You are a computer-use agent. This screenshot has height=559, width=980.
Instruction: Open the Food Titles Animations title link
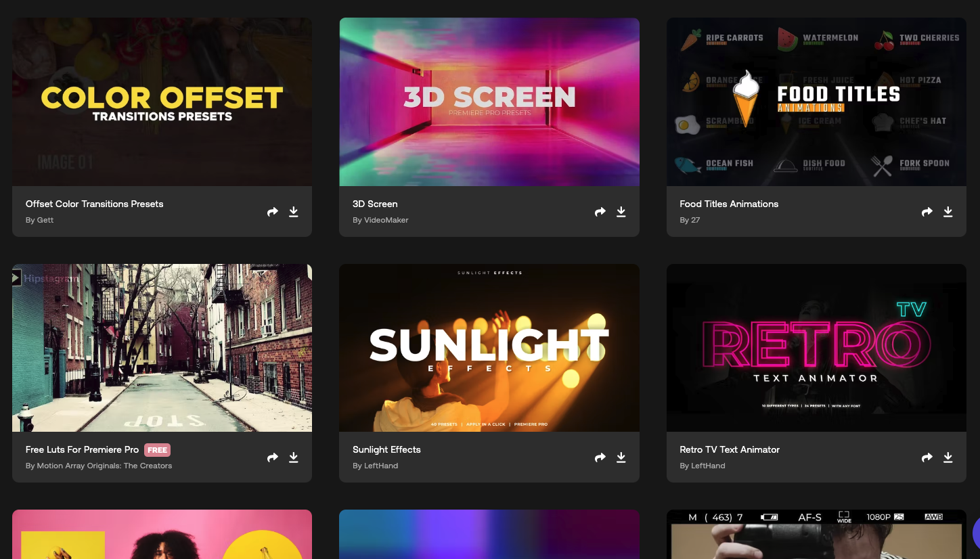[x=729, y=204]
